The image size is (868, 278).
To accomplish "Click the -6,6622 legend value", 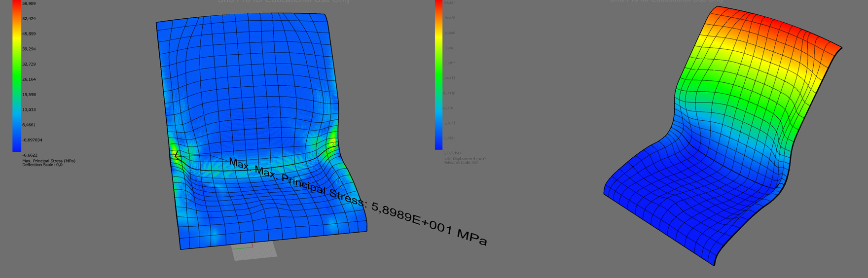I will [x=30, y=155].
